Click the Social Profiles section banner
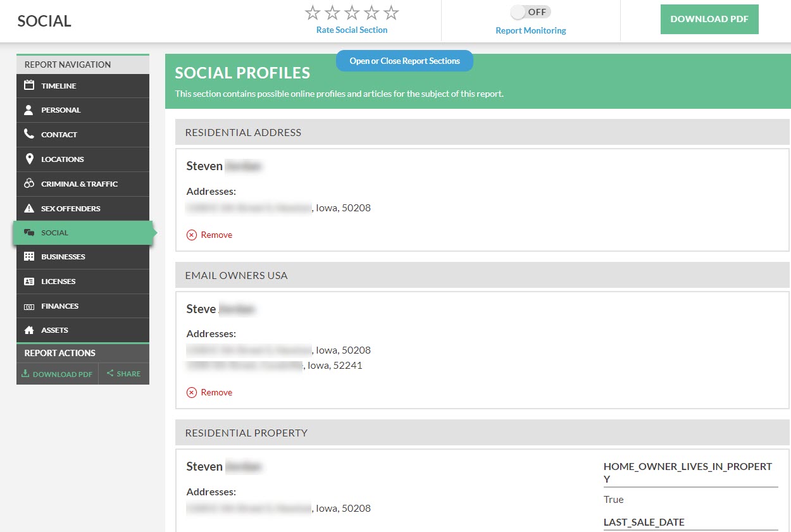791x532 pixels. click(478, 82)
